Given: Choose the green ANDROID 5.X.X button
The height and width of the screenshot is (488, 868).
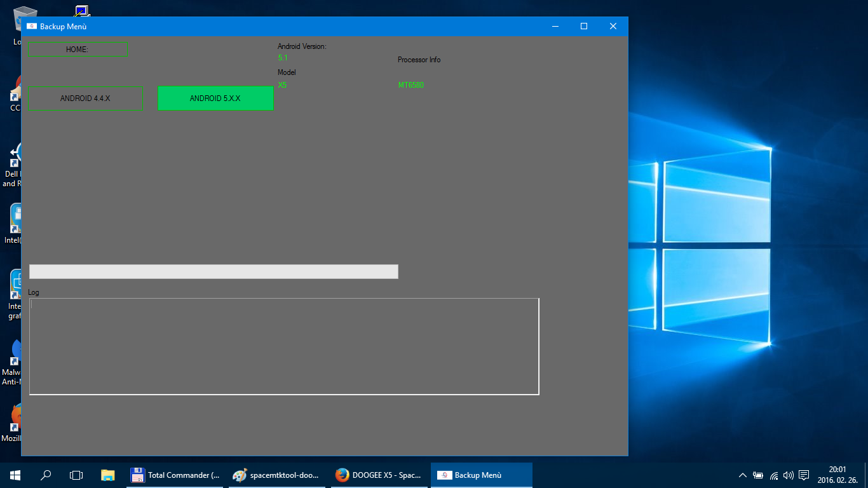Looking at the screenshot, I should [215, 98].
